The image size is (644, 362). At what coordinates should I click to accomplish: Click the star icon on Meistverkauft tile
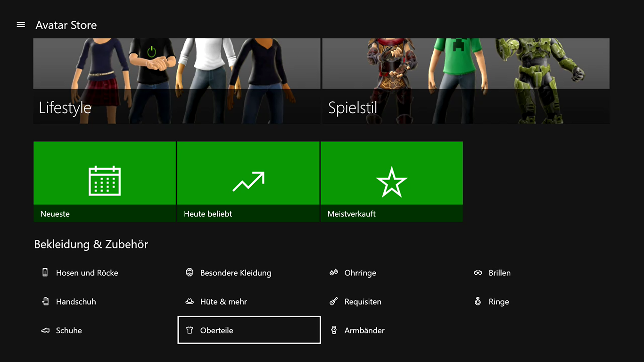point(391,181)
